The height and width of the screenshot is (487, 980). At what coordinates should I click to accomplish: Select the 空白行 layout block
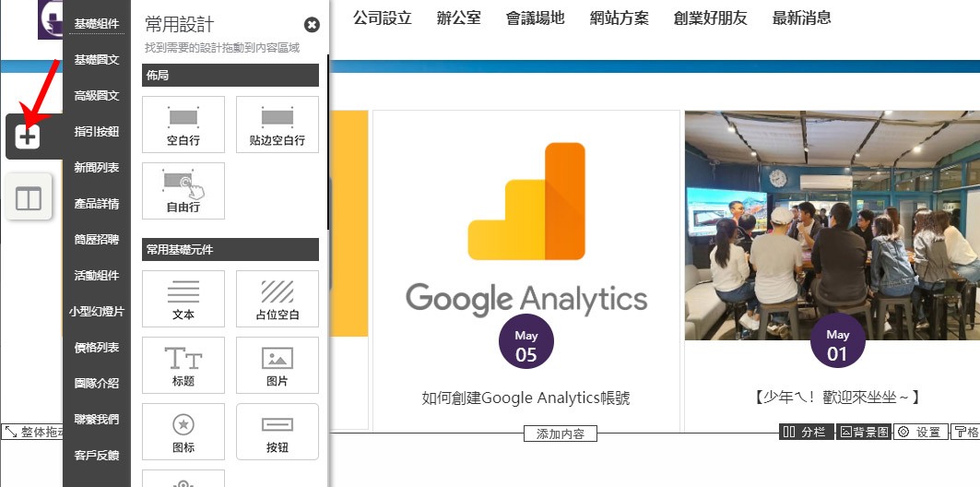(183, 124)
